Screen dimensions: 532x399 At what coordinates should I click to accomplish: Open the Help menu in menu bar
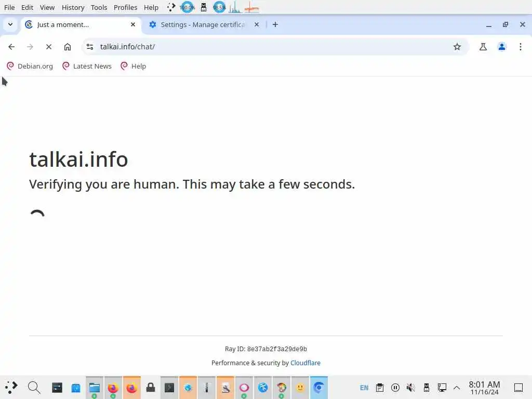(151, 7)
